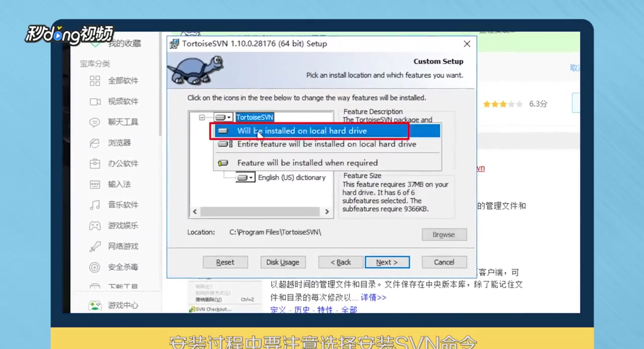The height and width of the screenshot is (349, 644).
Task: Click the 全部 link
Action: pyautogui.click(x=349, y=310)
